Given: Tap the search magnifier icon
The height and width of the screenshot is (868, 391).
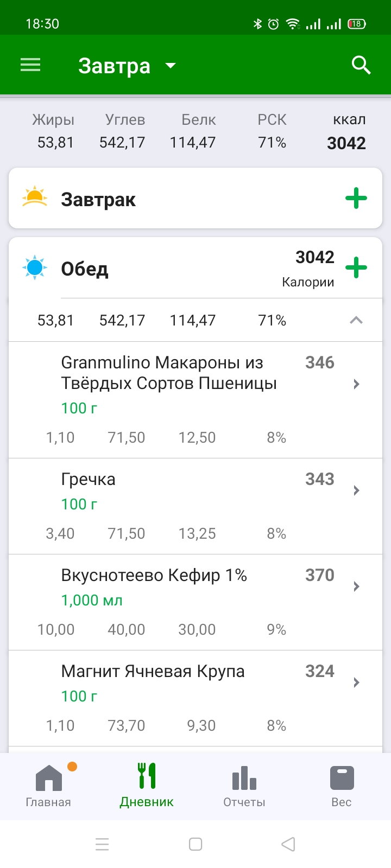Looking at the screenshot, I should [x=361, y=66].
